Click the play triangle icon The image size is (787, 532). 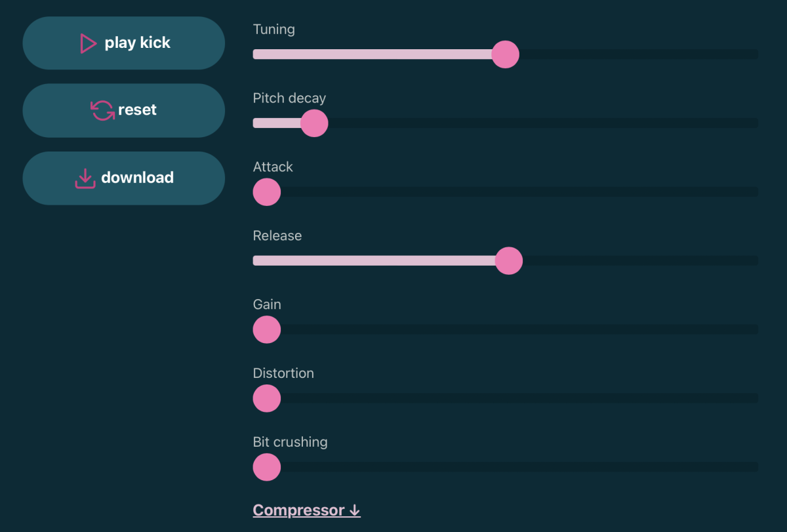pyautogui.click(x=88, y=43)
